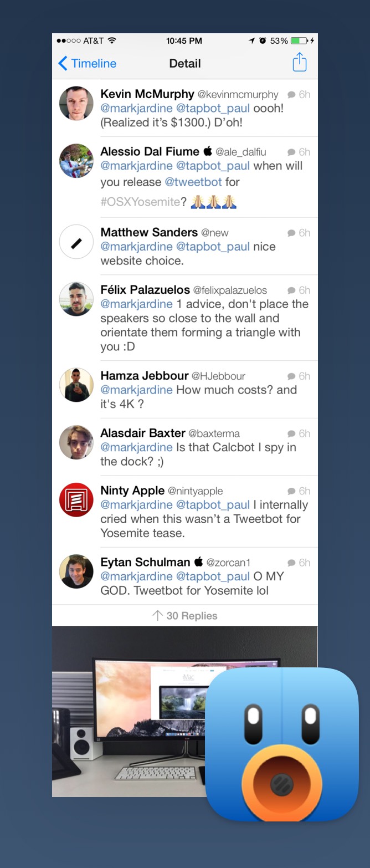Tap the battery indicator in status bar
This screenshot has height=868, width=370.
coord(299,41)
